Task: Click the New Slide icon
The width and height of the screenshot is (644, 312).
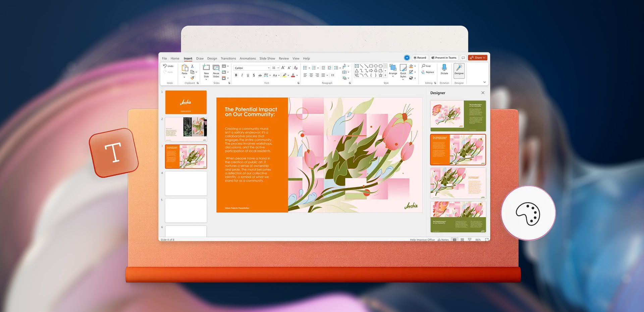Action: click(206, 68)
